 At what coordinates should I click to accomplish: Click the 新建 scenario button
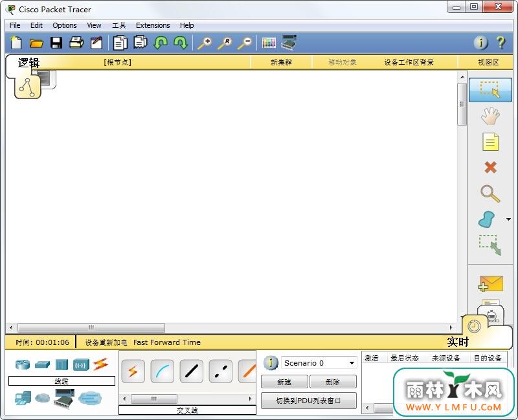[x=284, y=382]
